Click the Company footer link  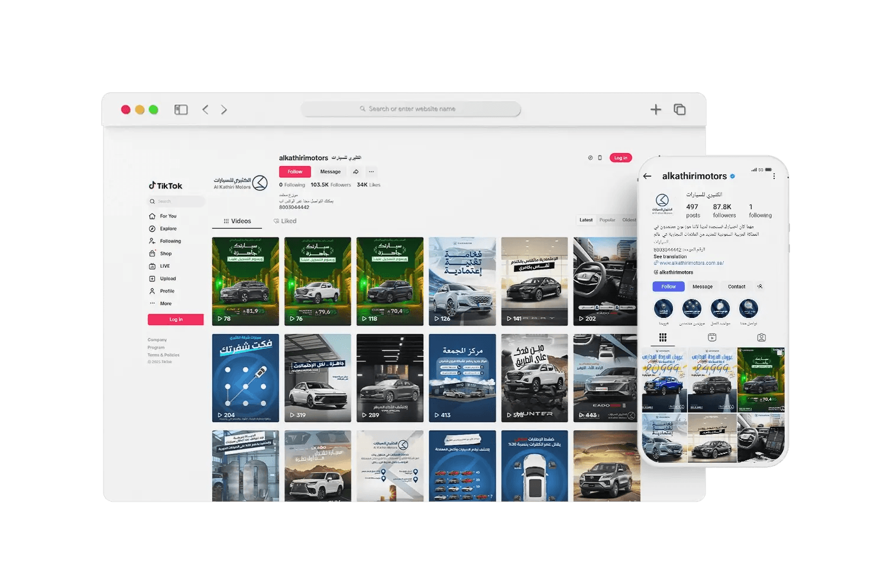tap(157, 340)
